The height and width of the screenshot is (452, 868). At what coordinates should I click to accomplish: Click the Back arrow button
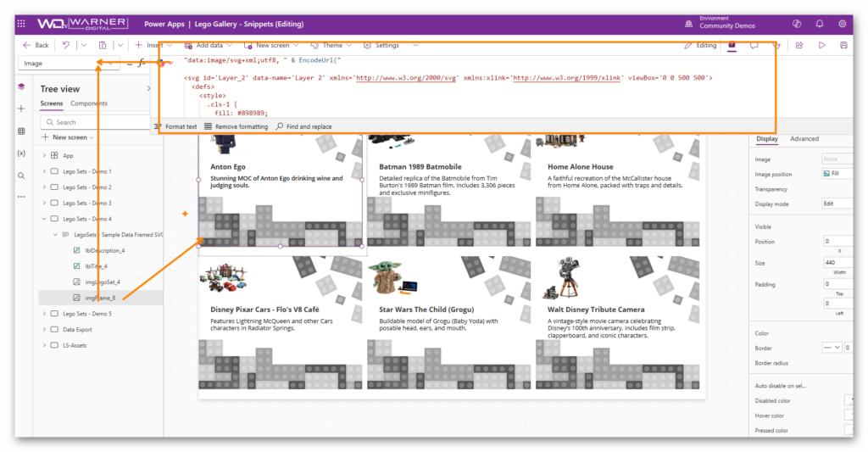[36, 46]
